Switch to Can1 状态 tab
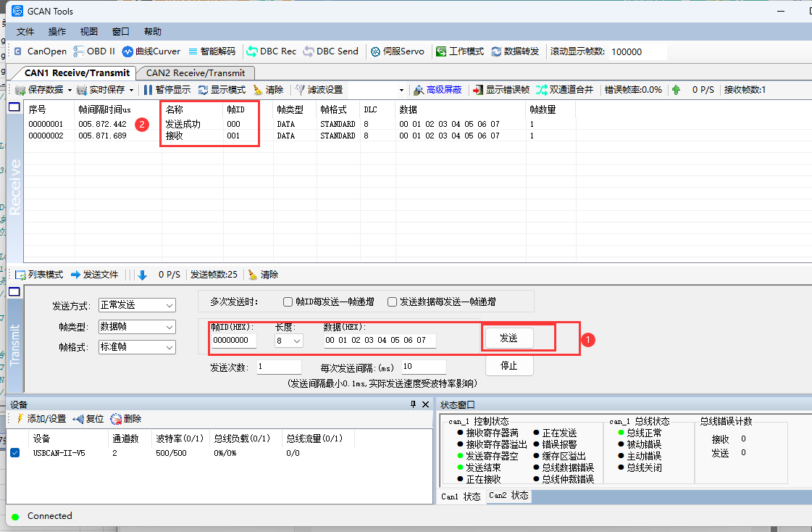The image size is (812, 532). point(461,496)
